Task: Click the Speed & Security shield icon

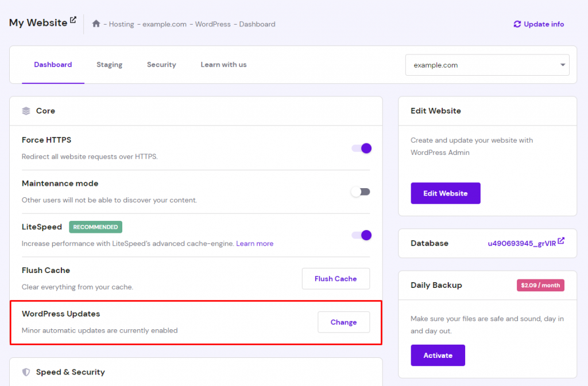Action: coord(26,372)
